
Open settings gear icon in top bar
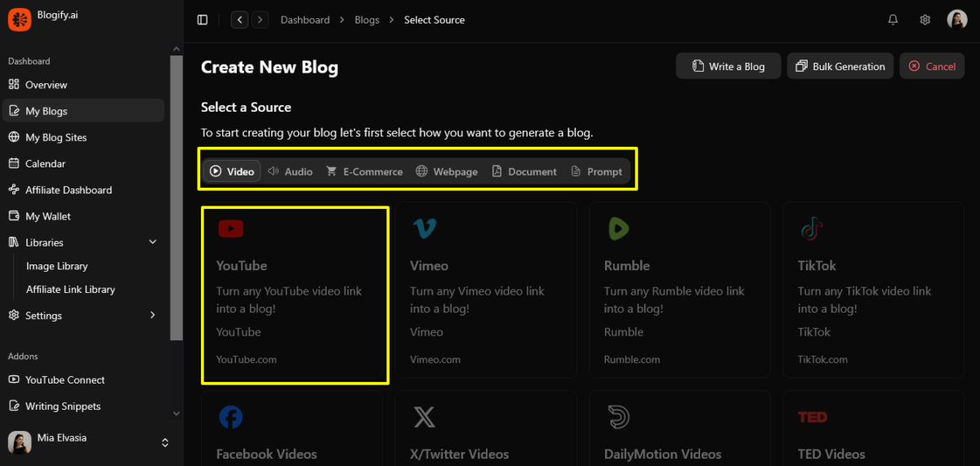point(925,20)
